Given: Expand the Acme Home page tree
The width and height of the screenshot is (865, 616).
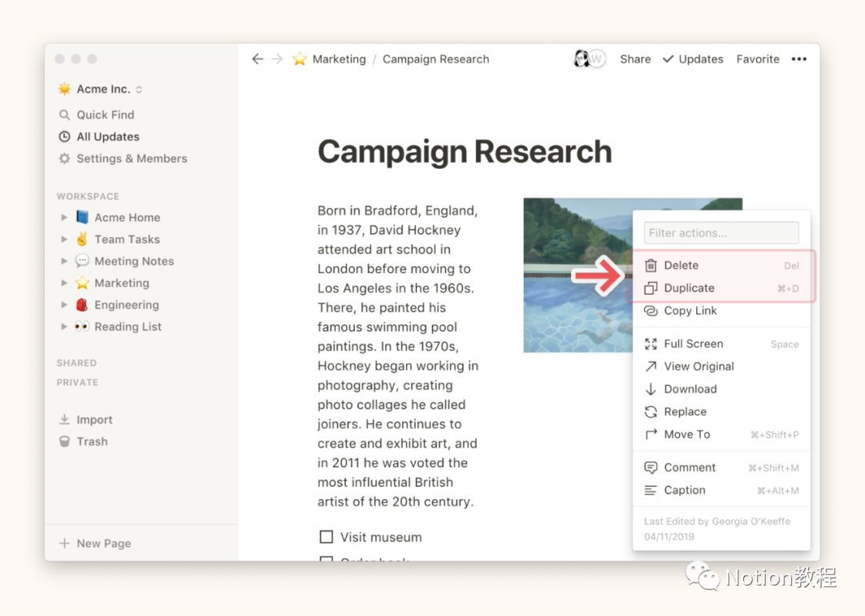Looking at the screenshot, I should (64, 218).
